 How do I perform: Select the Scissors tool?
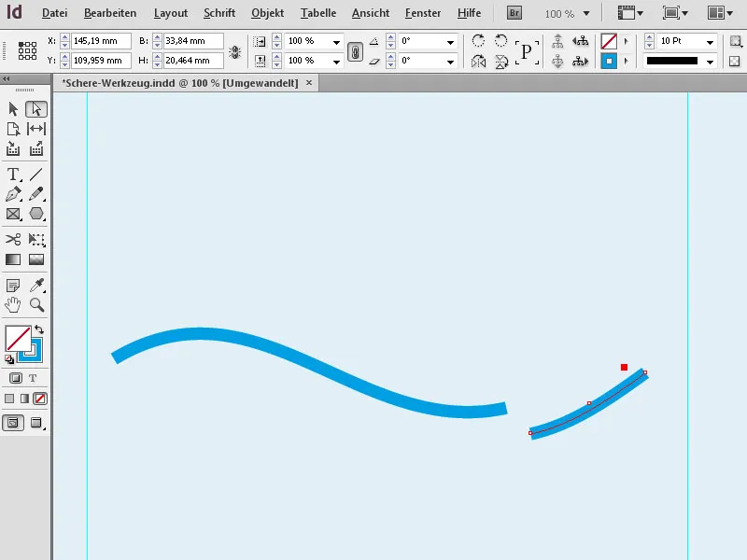pyautogui.click(x=13, y=239)
